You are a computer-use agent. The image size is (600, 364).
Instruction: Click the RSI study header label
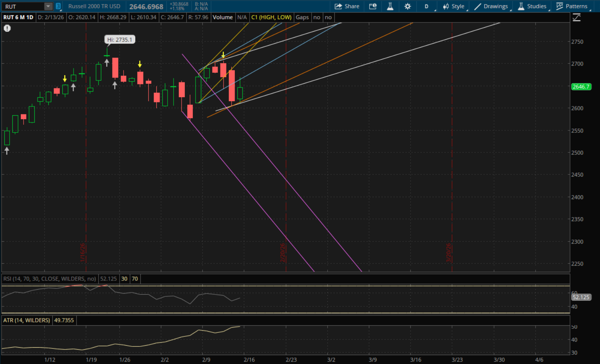pos(50,279)
